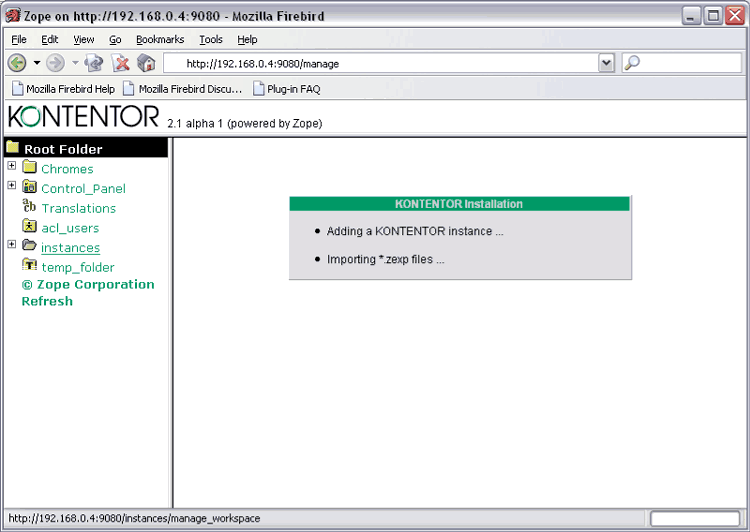Click the Forward navigation arrow
This screenshot has height=532, width=750.
(x=55, y=63)
